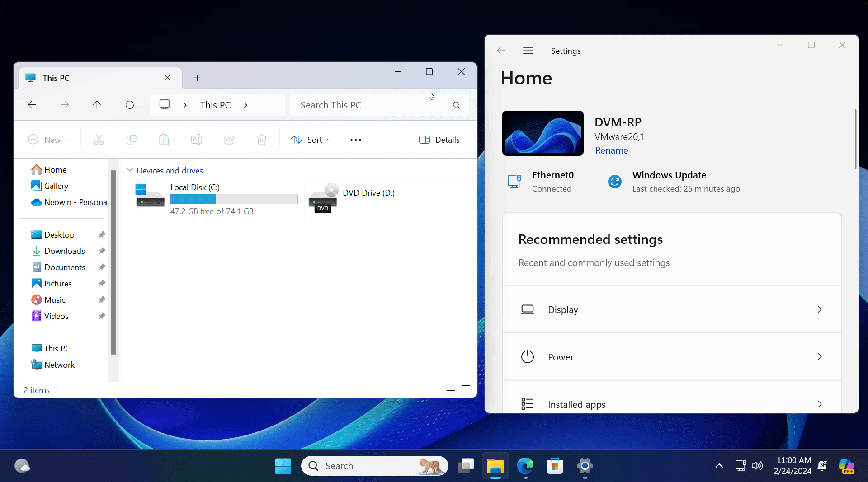Viewport: 868px width, 482px height.
Task: Click the Rename link under DVM-RP
Action: click(611, 150)
